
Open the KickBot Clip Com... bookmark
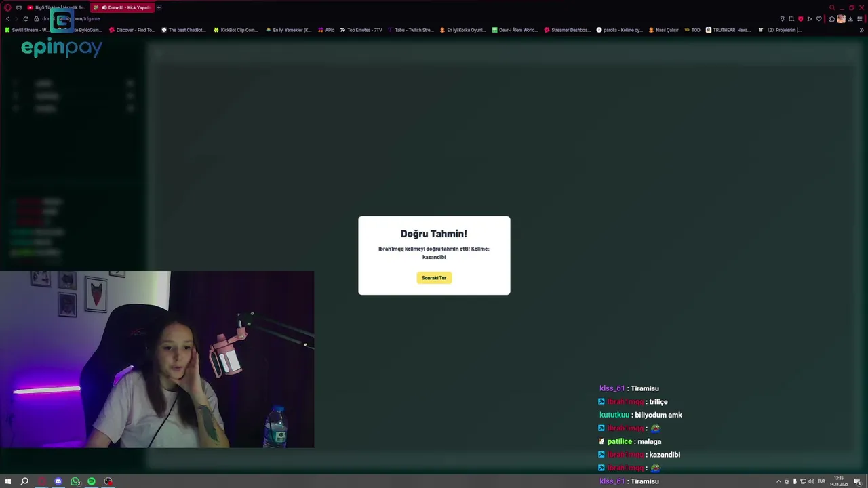(x=236, y=30)
